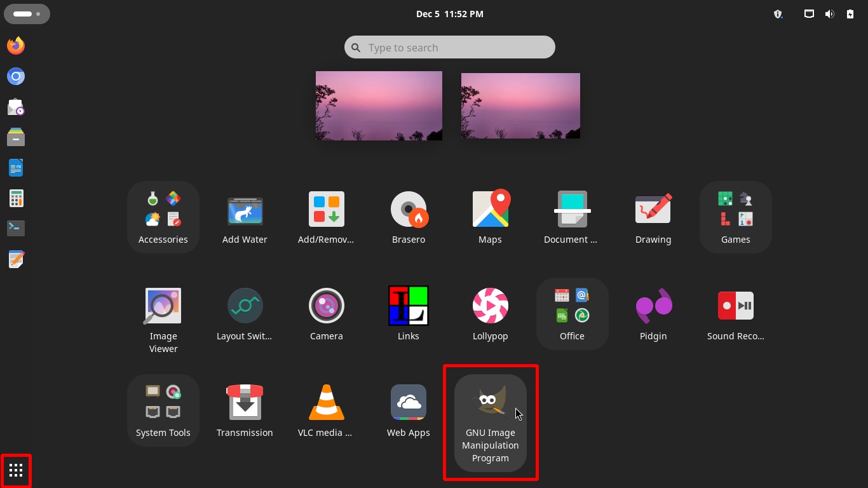Launch the Lollypop music player

(x=490, y=314)
